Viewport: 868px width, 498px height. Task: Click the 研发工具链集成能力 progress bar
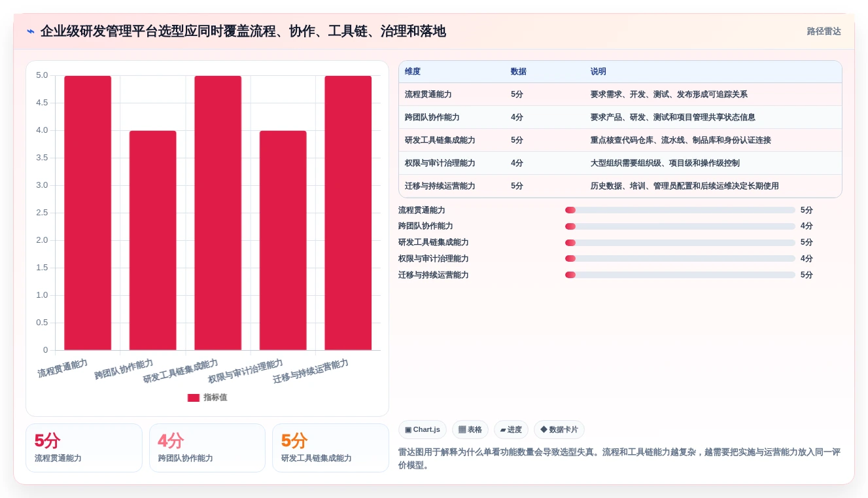coord(680,243)
